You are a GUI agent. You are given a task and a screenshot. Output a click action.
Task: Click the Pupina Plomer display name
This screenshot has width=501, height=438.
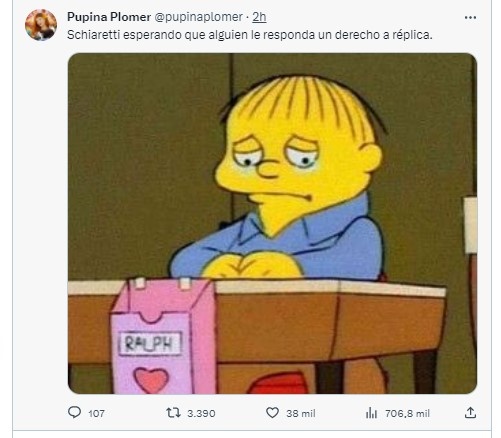109,17
